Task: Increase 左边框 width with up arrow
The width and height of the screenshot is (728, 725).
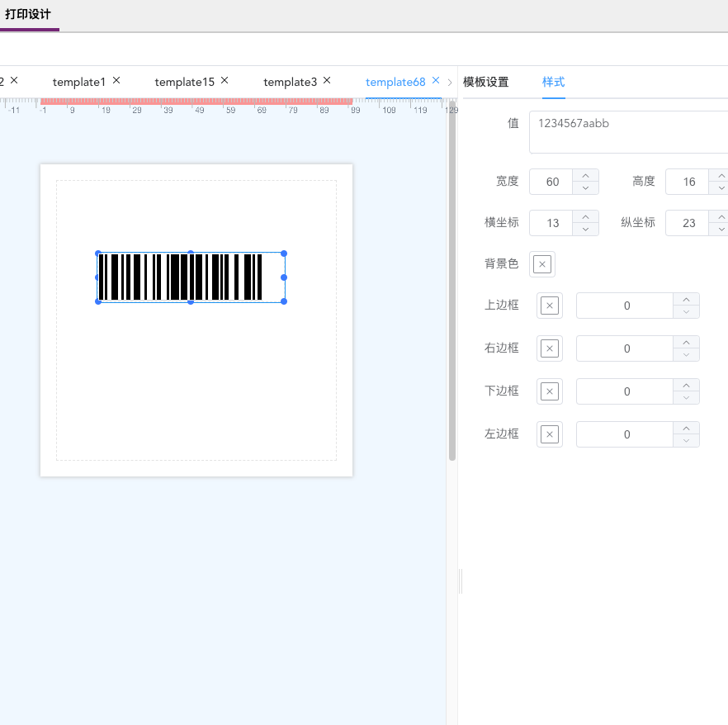Action: (686, 429)
